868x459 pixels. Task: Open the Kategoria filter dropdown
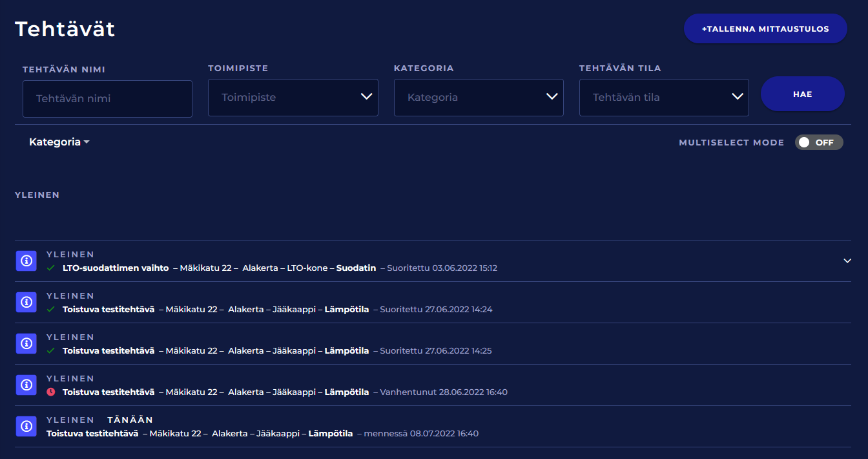pos(479,98)
